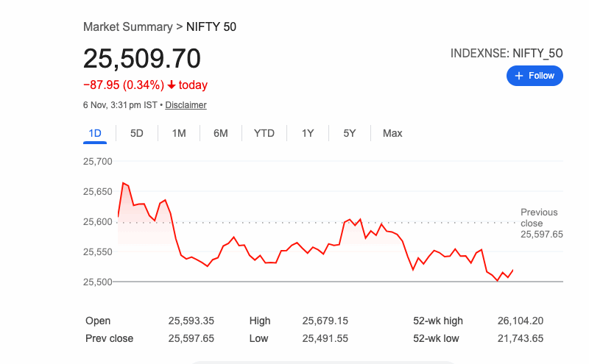Select the YTD range tab

[264, 133]
